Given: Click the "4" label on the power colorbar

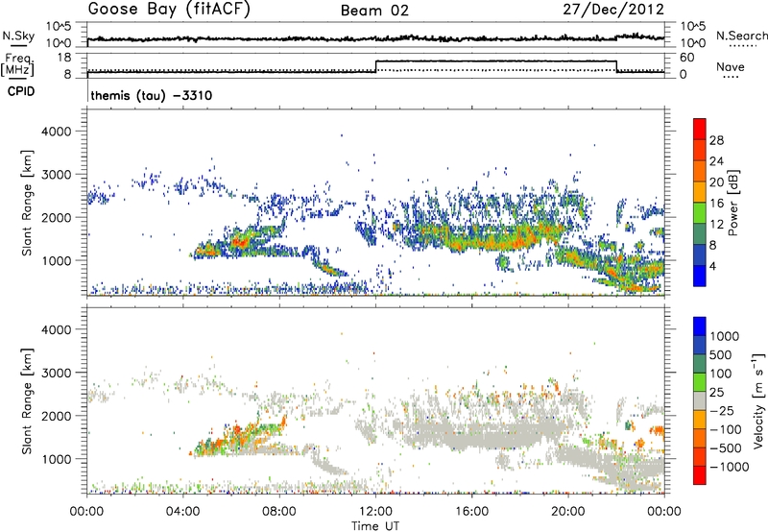Looking at the screenshot, I should pyautogui.click(x=712, y=267).
